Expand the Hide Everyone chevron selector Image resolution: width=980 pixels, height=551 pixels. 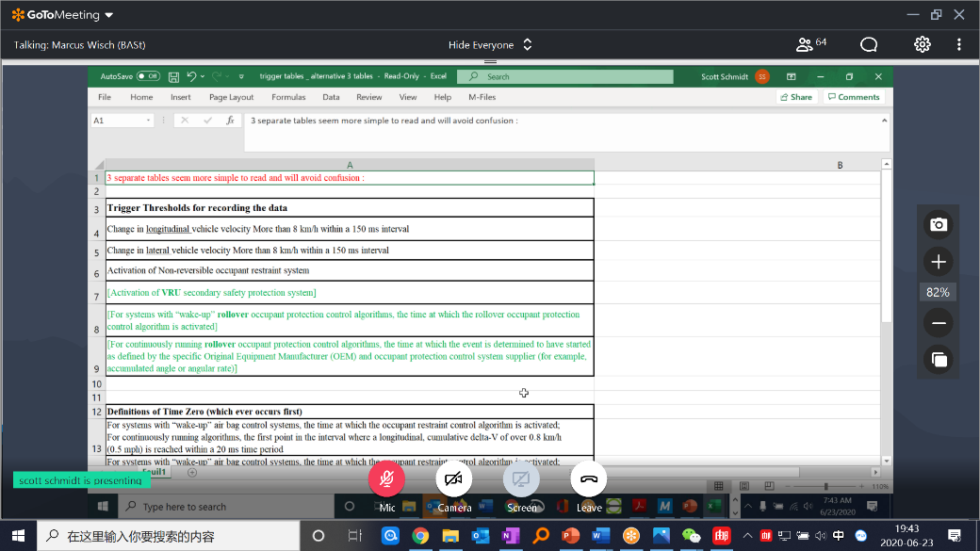(528, 44)
